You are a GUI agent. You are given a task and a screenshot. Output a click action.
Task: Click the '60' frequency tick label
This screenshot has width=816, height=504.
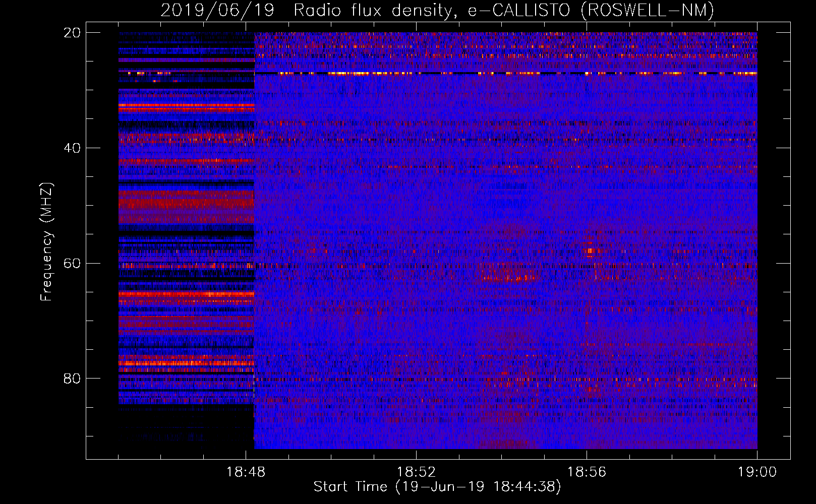pos(72,264)
